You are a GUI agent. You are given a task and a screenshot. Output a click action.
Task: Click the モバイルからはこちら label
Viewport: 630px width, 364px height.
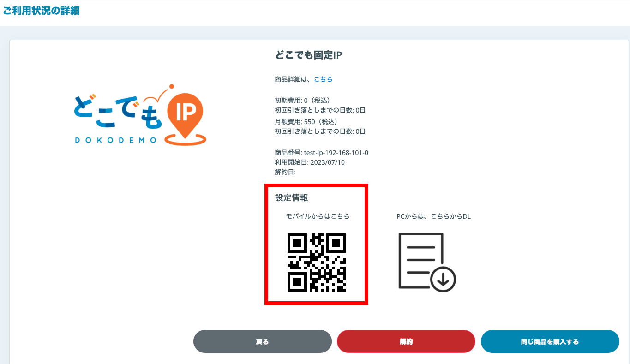click(x=318, y=216)
